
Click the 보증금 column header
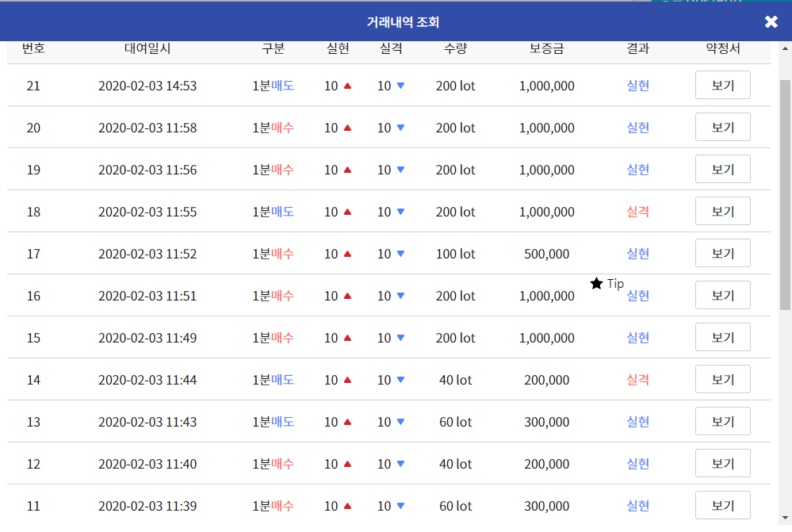546,48
